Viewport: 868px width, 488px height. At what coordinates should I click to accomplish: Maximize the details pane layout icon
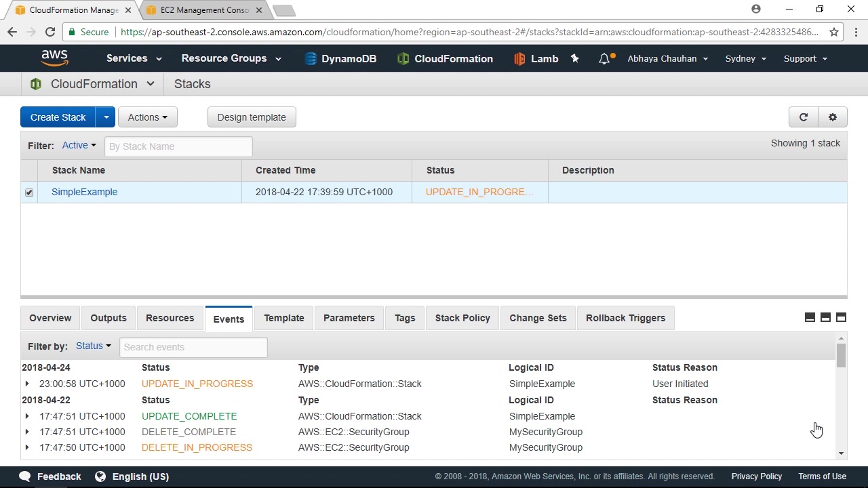pyautogui.click(x=841, y=317)
